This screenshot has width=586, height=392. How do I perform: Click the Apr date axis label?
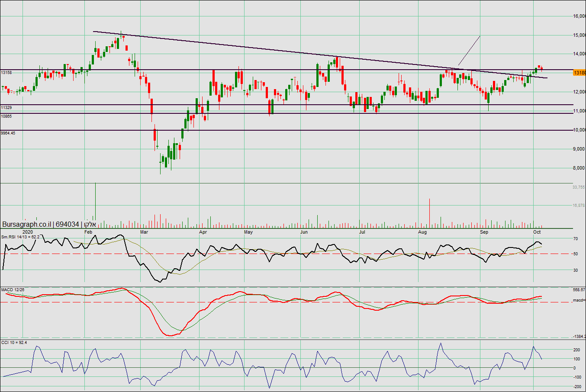click(203, 232)
